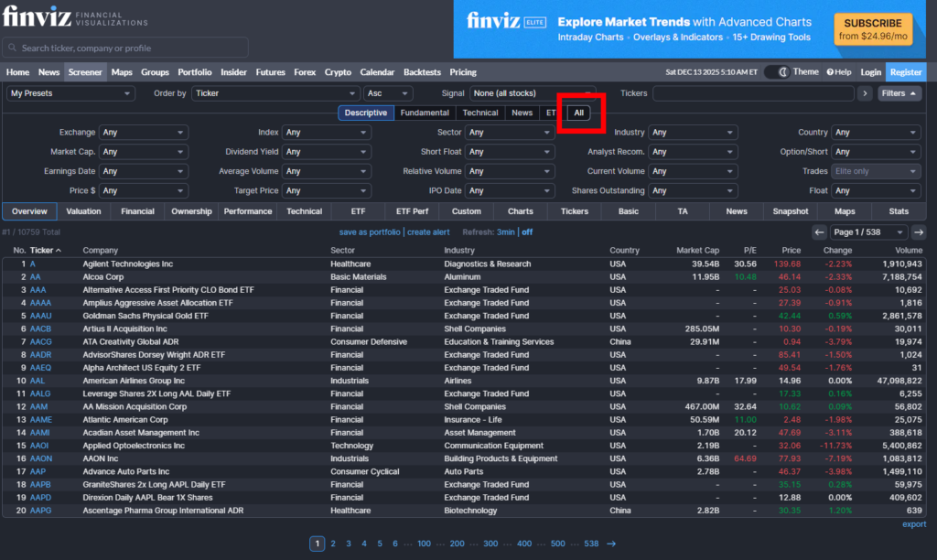
Task: Click the SUBSCRIBE banner button
Action: coord(872,28)
